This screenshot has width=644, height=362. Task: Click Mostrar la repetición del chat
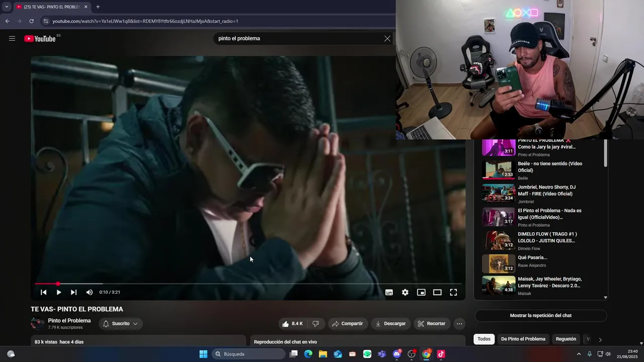541,316
